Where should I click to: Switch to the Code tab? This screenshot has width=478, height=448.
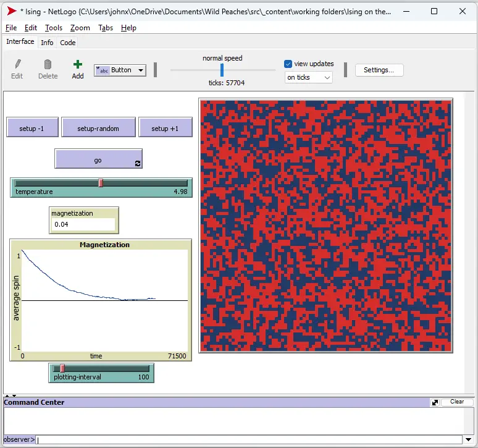tap(68, 43)
